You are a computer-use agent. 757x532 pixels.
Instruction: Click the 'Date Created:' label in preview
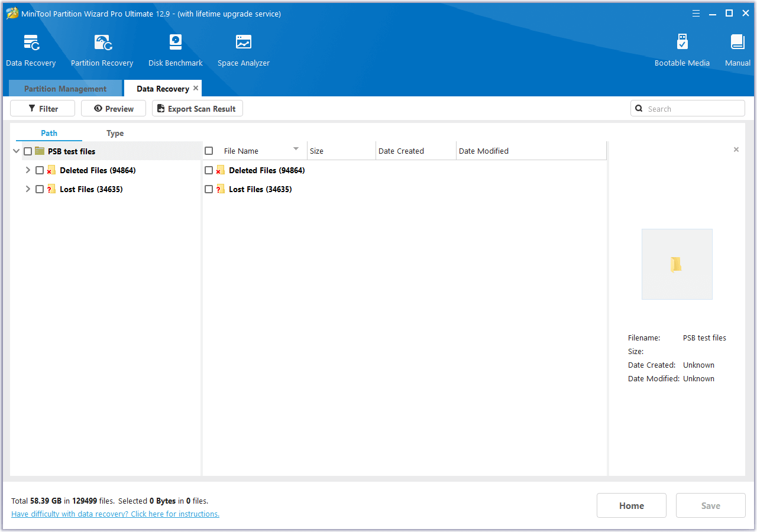pyautogui.click(x=652, y=365)
